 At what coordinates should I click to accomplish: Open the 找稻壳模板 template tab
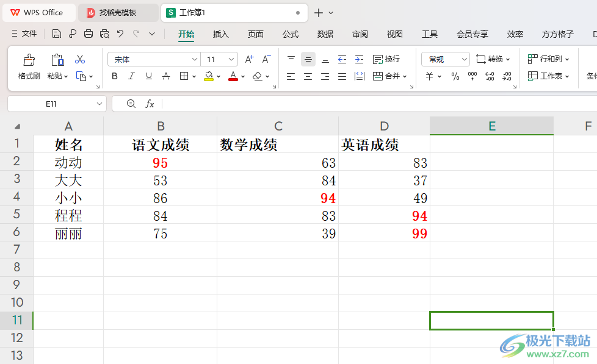[118, 13]
